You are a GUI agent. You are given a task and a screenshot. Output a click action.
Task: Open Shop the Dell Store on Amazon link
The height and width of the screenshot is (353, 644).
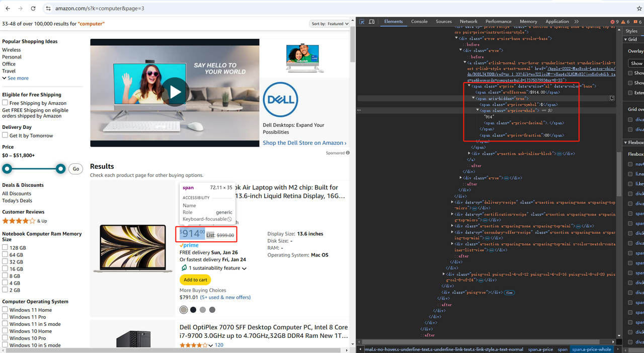(304, 143)
